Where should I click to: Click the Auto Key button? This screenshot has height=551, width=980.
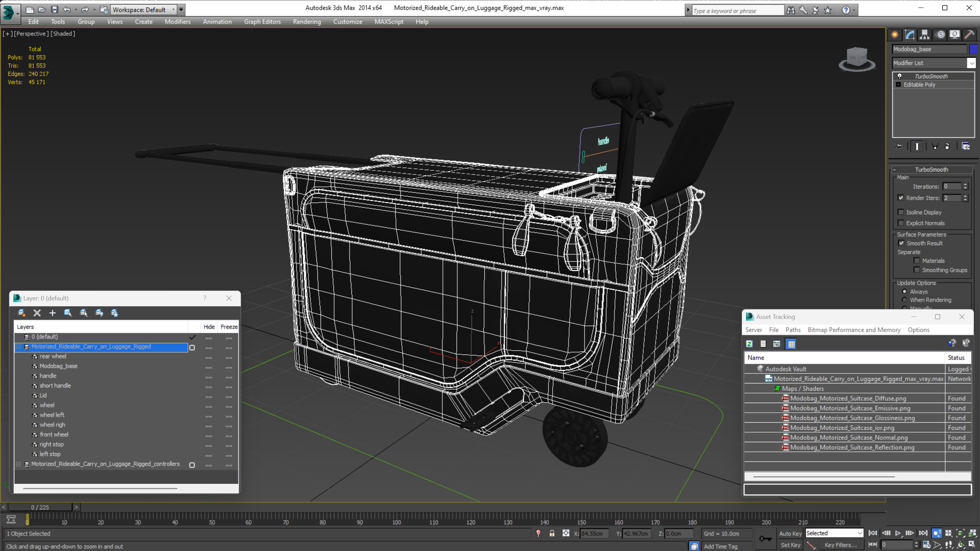point(790,533)
